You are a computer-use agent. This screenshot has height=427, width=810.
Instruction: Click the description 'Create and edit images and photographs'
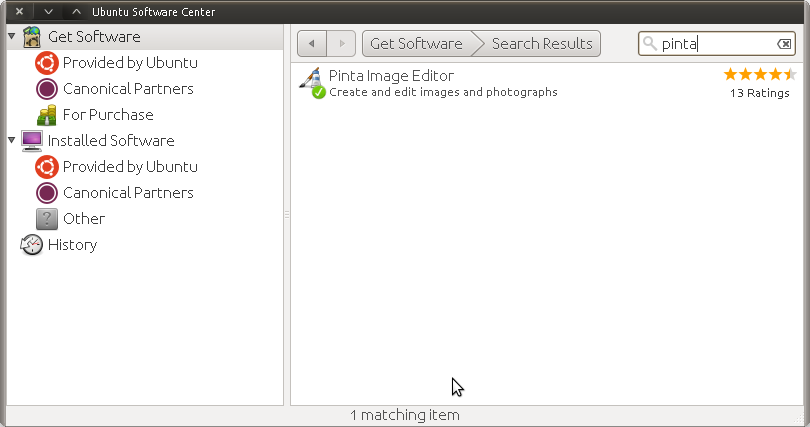click(443, 92)
